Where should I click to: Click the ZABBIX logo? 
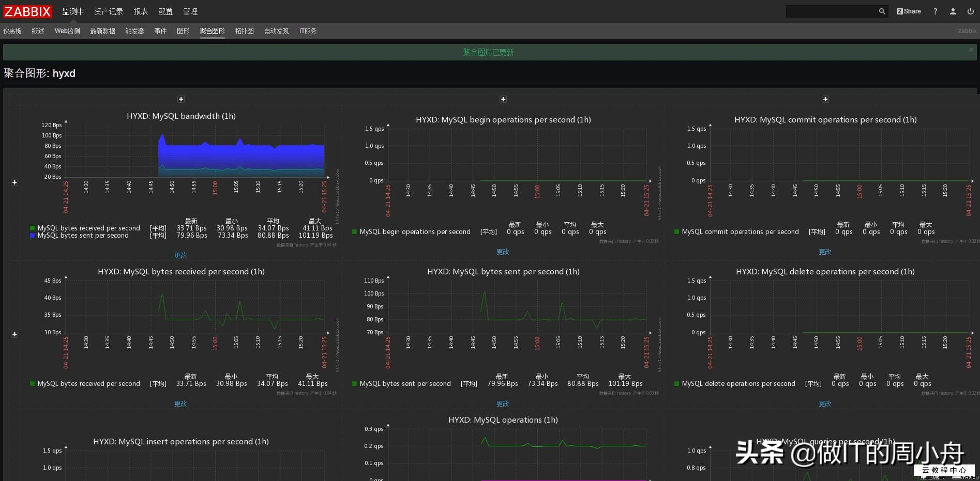click(x=28, y=11)
